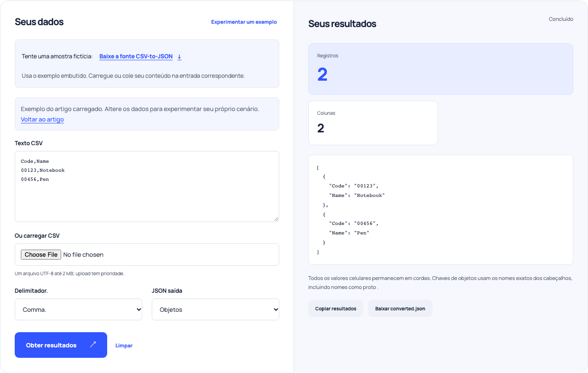Open the Delimitador dropdown showing Comma

coord(78,309)
